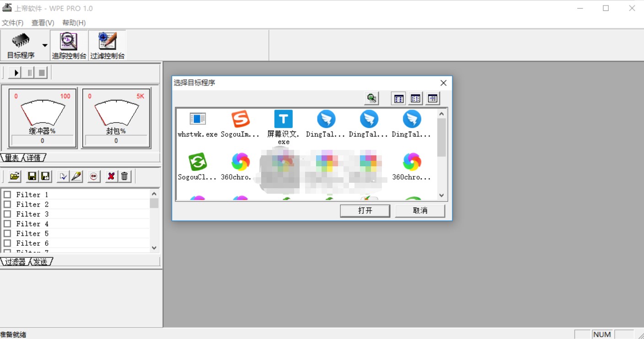
Task: Open the 文件(F) menu
Action: [x=13, y=22]
